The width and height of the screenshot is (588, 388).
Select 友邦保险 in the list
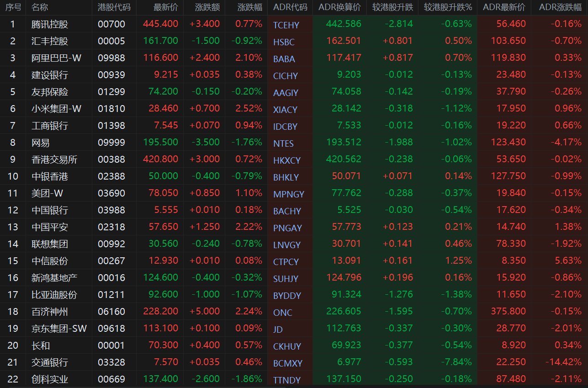click(x=50, y=92)
